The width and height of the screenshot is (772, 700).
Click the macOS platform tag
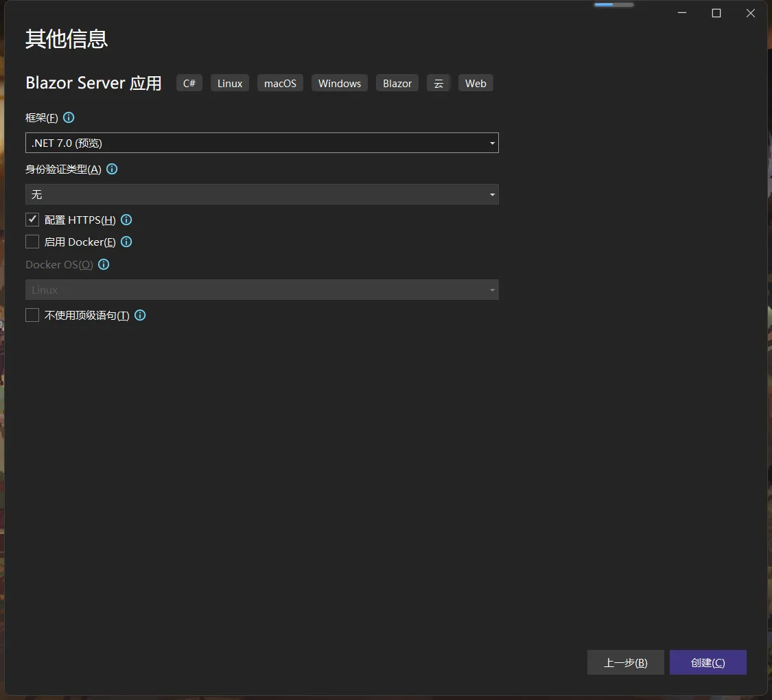[280, 83]
